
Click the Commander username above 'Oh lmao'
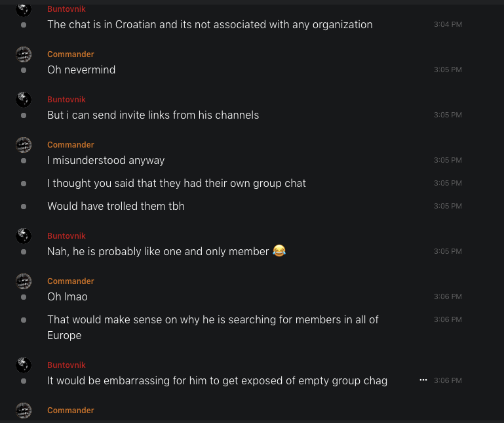tap(71, 281)
